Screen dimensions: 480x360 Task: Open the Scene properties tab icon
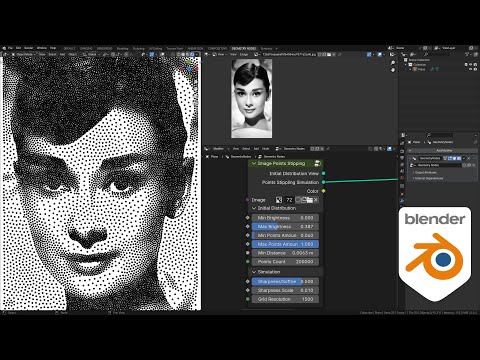402,171
